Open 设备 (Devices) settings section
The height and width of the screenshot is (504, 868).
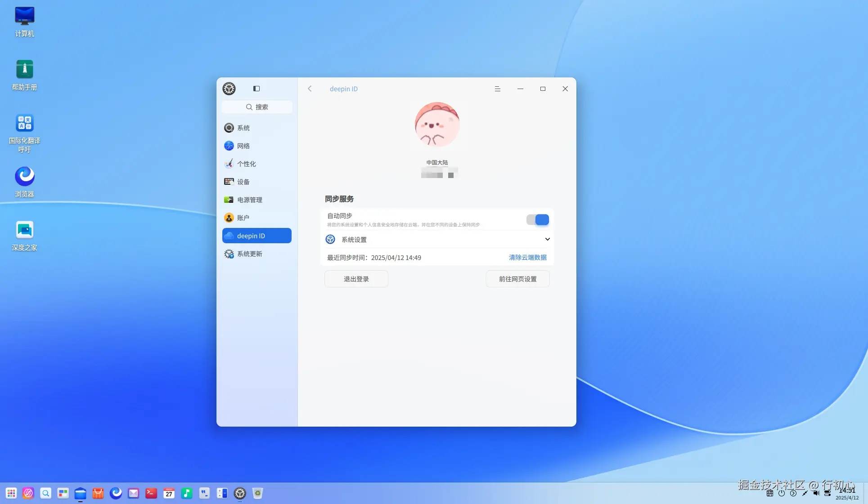pyautogui.click(x=243, y=182)
